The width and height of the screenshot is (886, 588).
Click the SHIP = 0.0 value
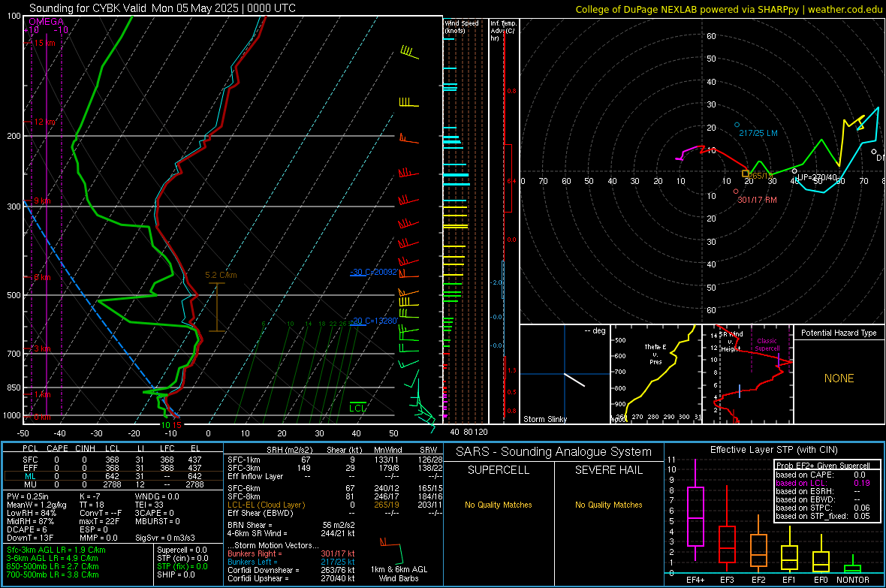tap(176, 574)
